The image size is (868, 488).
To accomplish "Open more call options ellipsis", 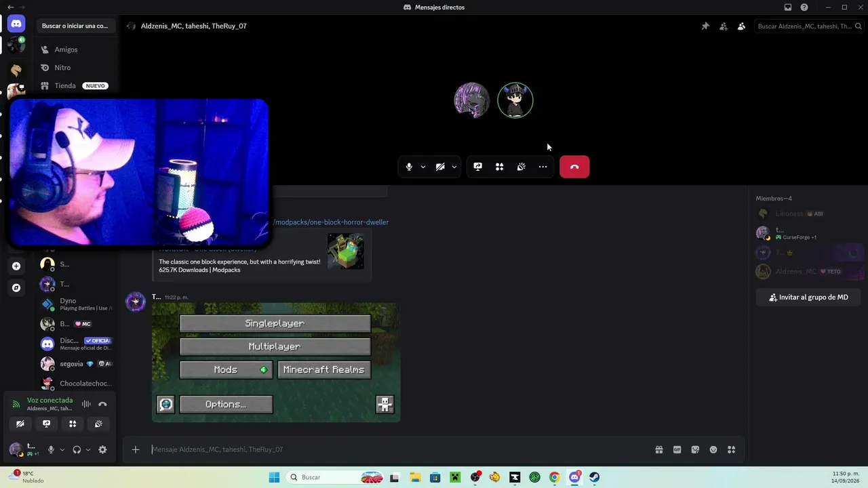I will pos(543,167).
